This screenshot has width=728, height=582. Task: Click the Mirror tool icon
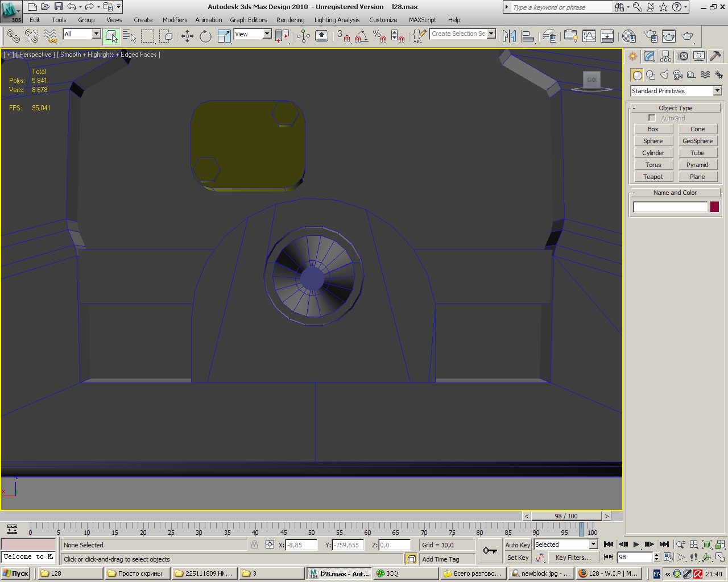tap(510, 36)
